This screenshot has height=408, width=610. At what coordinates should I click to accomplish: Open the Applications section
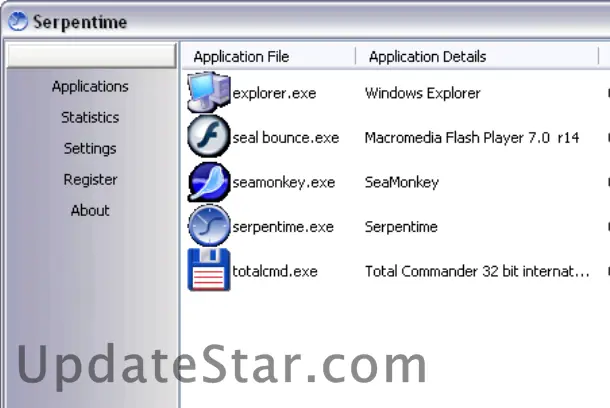click(90, 86)
